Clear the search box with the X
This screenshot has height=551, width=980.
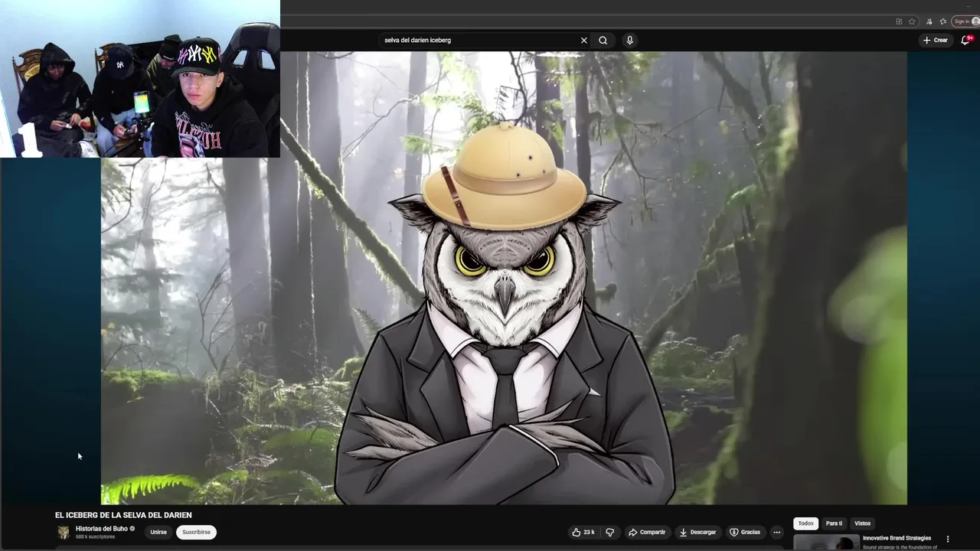tap(583, 41)
